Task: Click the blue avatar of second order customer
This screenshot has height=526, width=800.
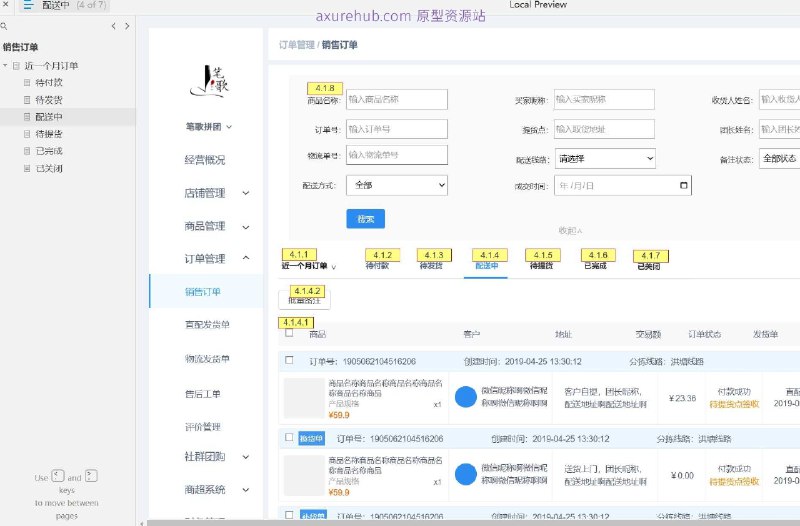Action: pyautogui.click(x=465, y=474)
